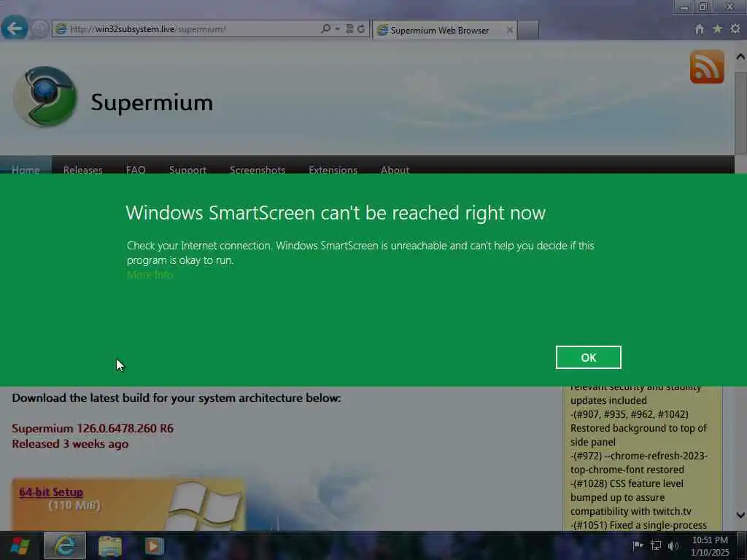Click 'Download the latest build' heading text
This screenshot has width=747, height=560.
coord(177,397)
